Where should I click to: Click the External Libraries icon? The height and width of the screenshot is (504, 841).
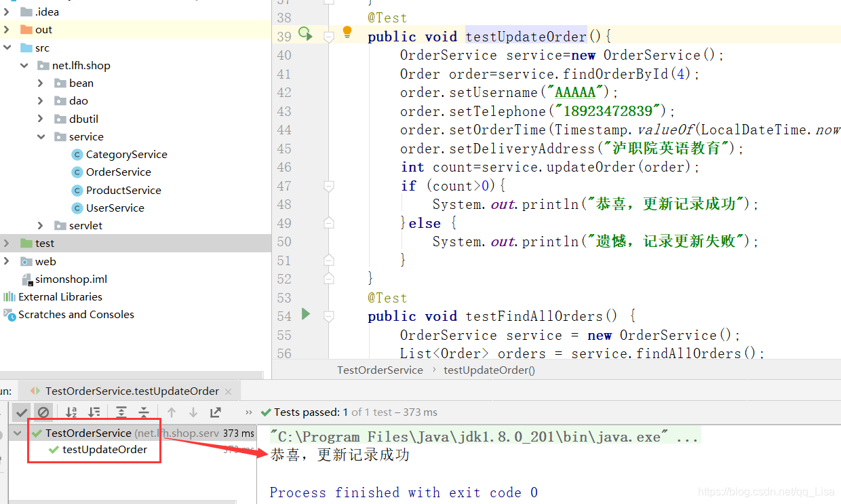click(9, 296)
